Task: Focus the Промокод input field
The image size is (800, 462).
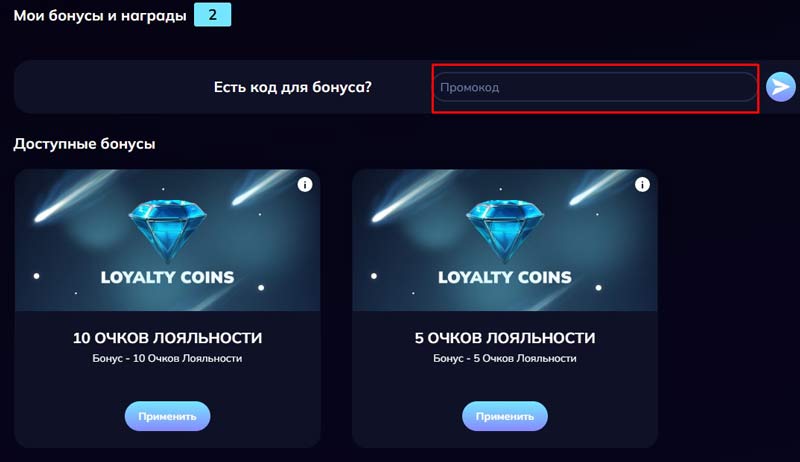Action: [x=595, y=87]
